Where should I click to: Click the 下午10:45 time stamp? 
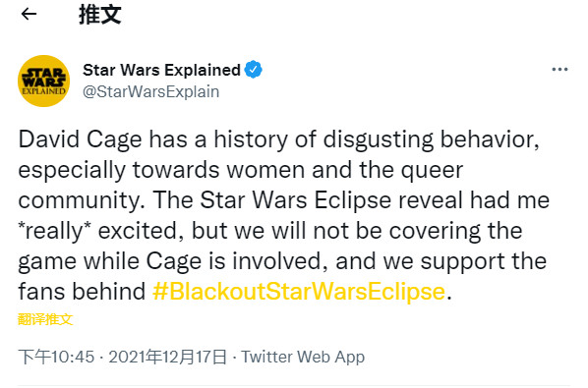(x=56, y=357)
